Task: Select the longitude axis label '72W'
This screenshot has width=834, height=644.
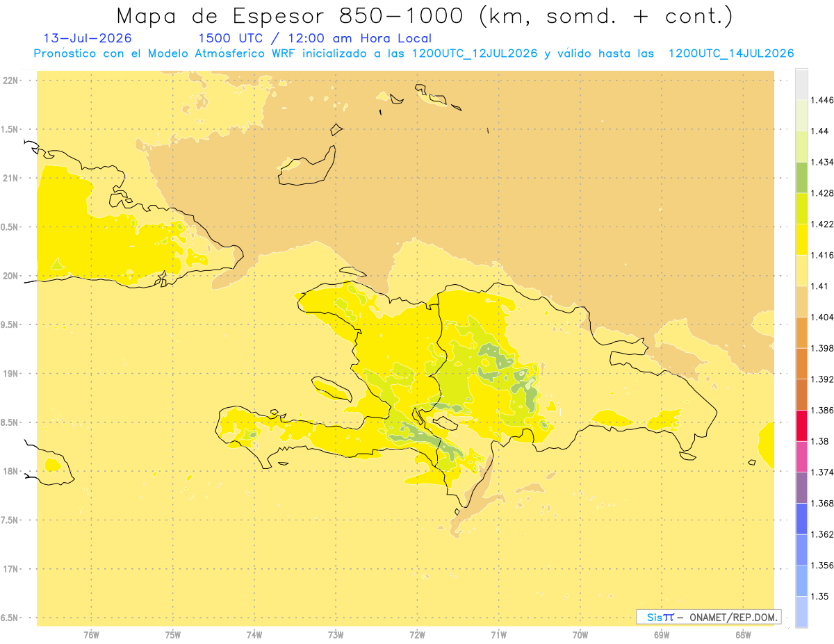Action: 417,635
